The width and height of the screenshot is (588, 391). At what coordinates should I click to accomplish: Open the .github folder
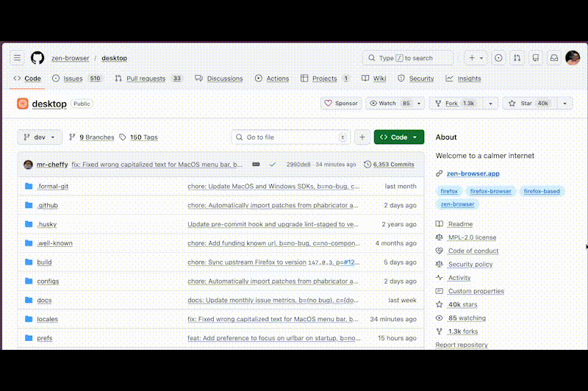tap(47, 205)
